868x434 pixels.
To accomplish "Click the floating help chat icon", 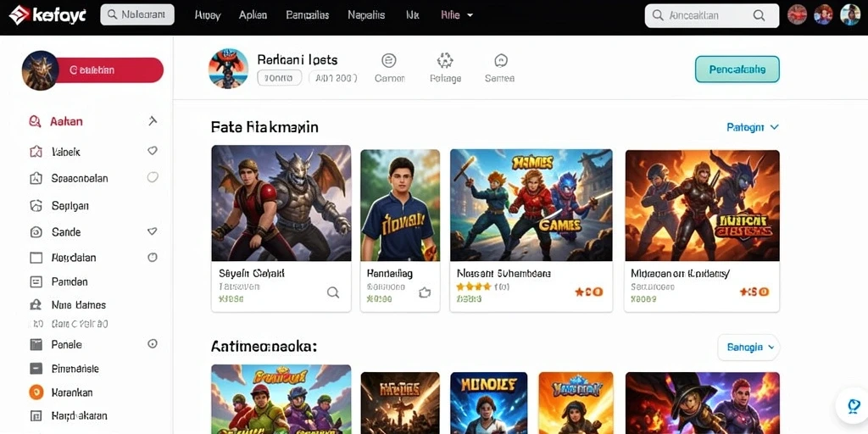I will pyautogui.click(x=853, y=406).
